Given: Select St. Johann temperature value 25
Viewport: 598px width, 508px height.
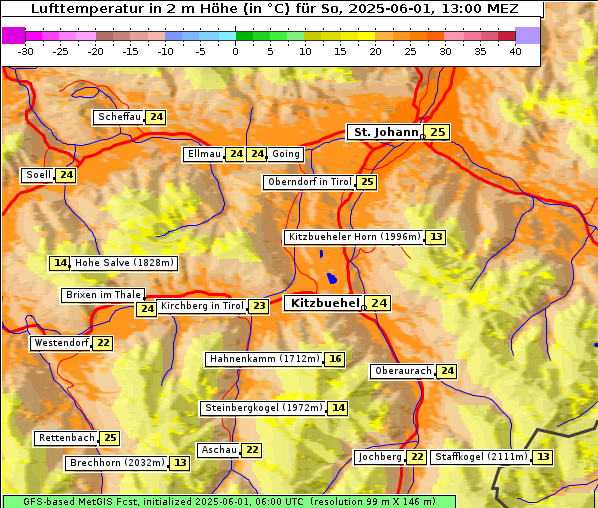Looking at the screenshot, I should (437, 132).
